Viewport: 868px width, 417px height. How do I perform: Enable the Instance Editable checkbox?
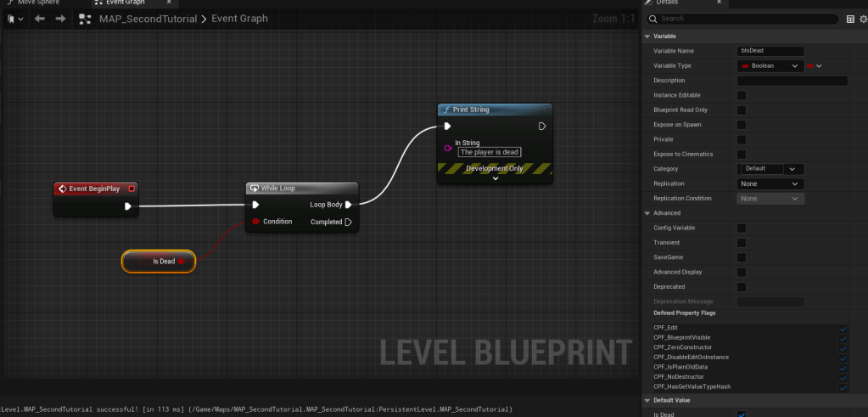(742, 95)
